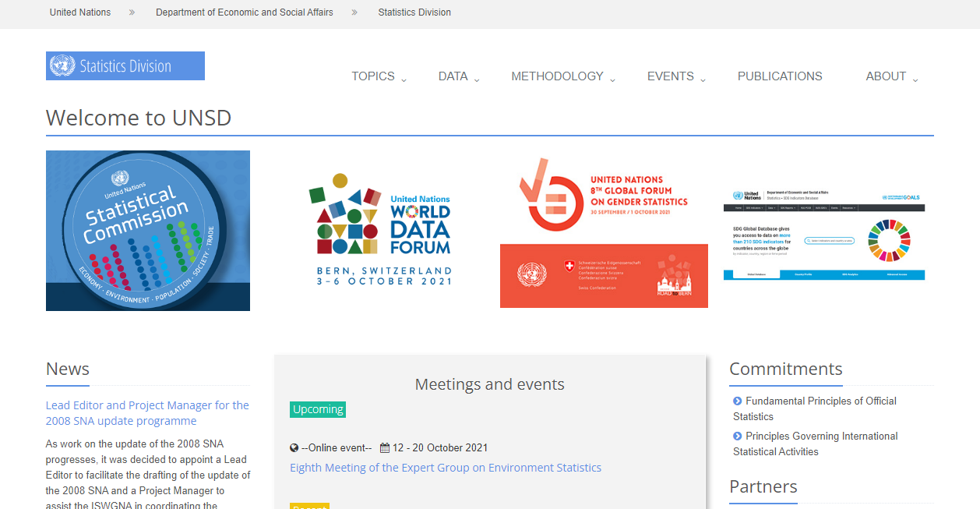Click the --Online event-- text
The image size is (980, 509).
point(337,448)
